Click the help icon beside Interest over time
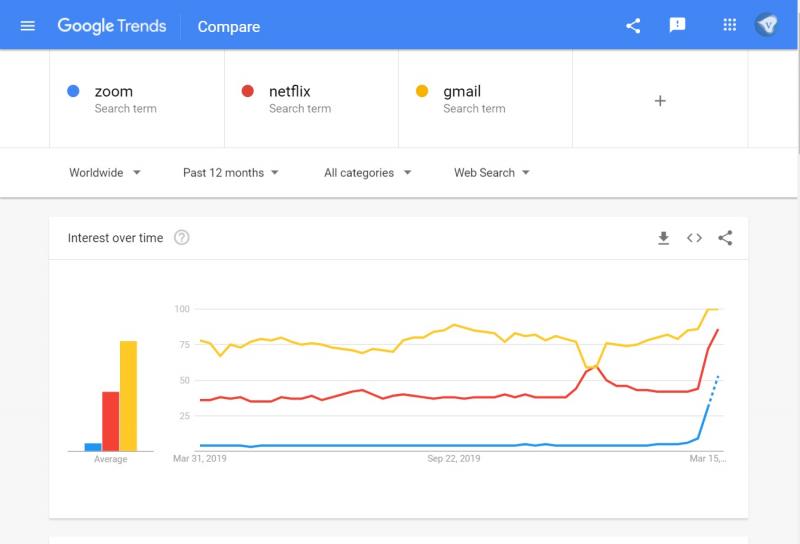 click(x=181, y=238)
